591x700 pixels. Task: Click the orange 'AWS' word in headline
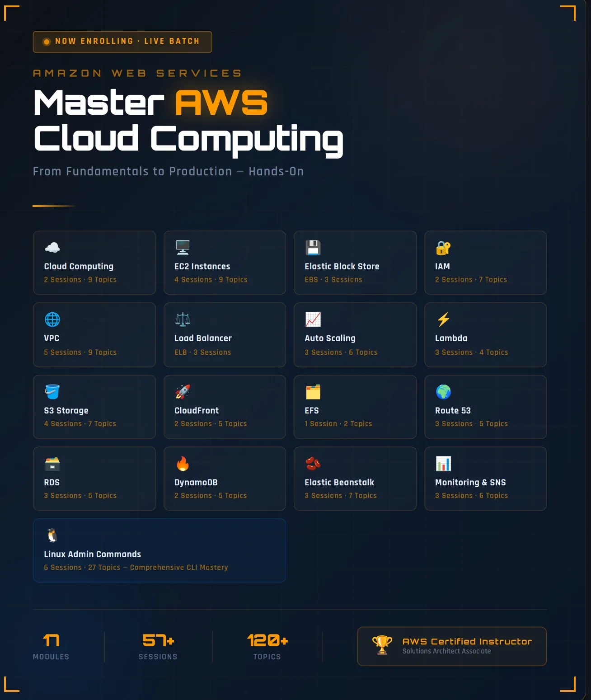coord(221,103)
